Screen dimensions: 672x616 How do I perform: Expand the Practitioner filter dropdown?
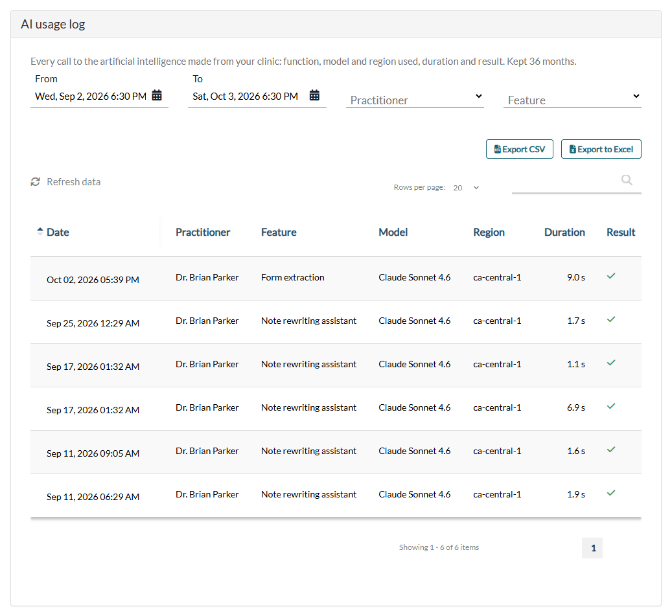tap(415, 99)
